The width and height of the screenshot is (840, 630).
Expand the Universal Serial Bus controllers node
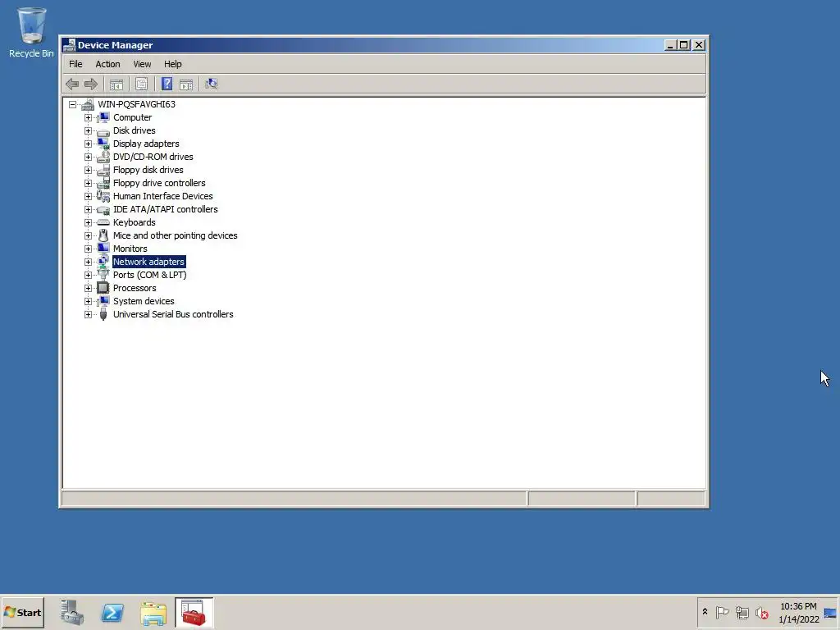[x=88, y=314]
